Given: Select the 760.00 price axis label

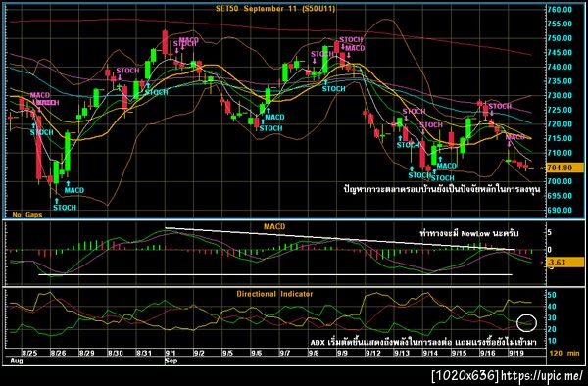Looking at the screenshot, I should click(x=560, y=10).
